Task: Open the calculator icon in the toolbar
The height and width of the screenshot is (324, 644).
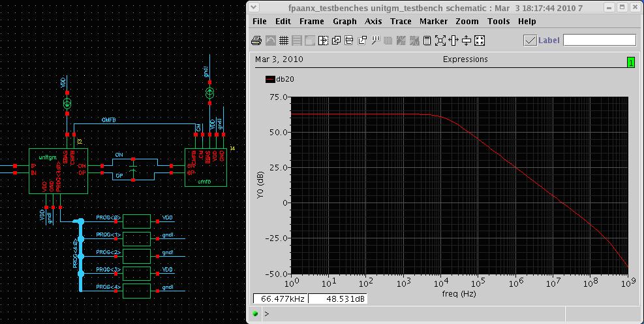Action: (x=427, y=40)
